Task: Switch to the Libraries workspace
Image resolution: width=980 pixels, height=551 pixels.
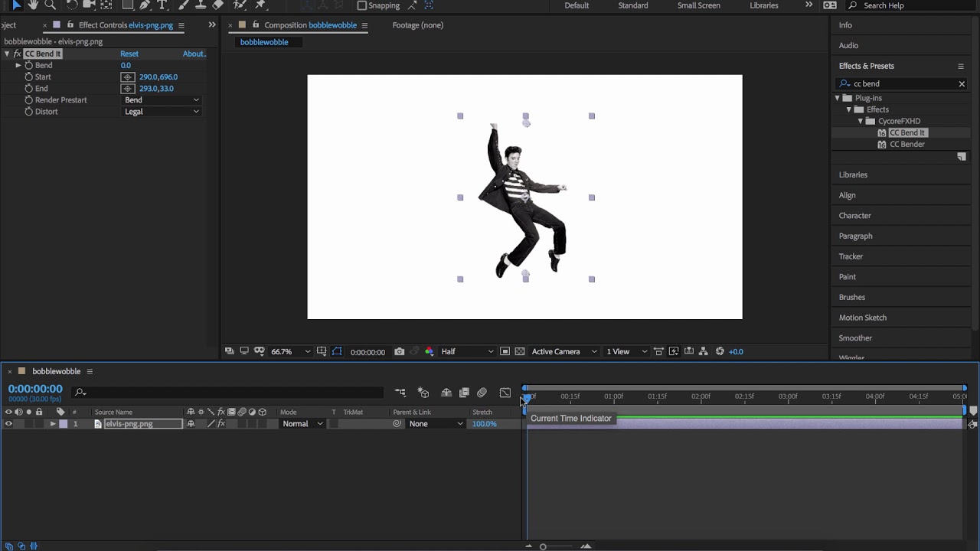Action: (764, 5)
